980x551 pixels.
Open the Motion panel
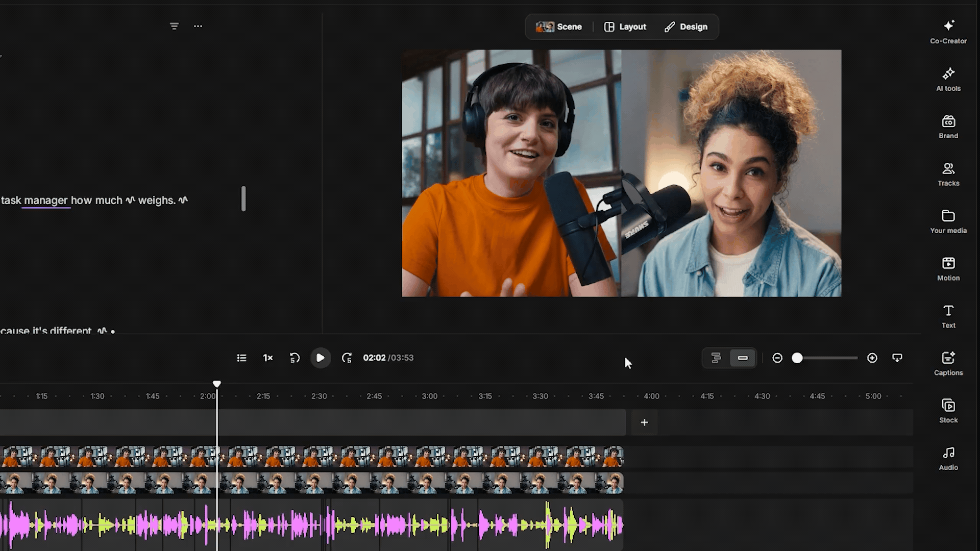click(x=948, y=269)
